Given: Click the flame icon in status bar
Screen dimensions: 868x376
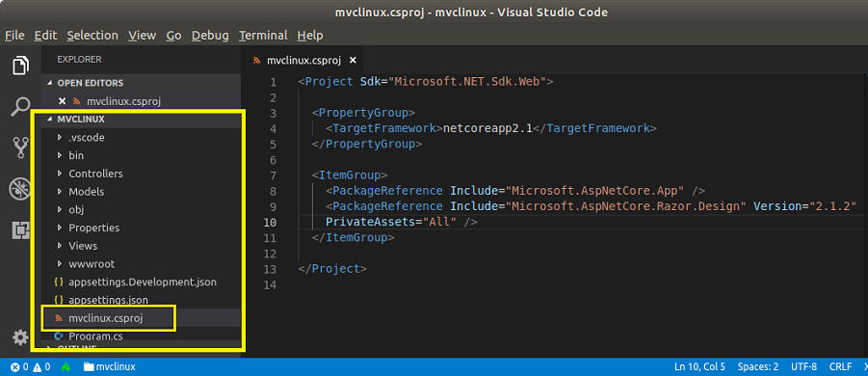Looking at the screenshot, I should coord(66,366).
